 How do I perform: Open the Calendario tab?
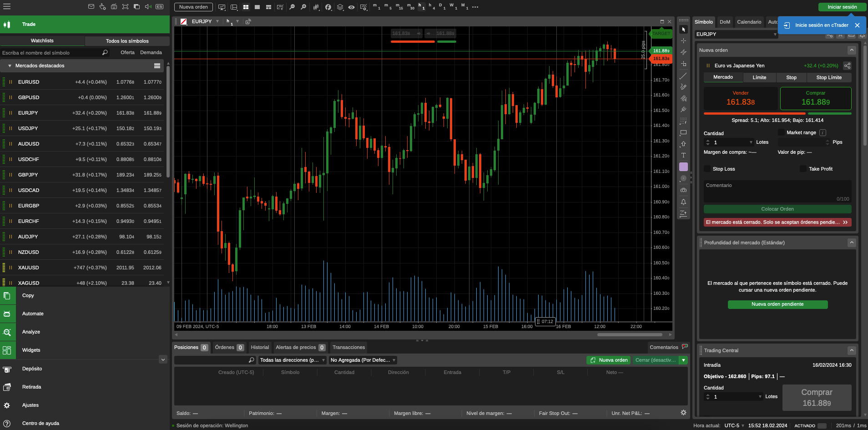click(749, 22)
